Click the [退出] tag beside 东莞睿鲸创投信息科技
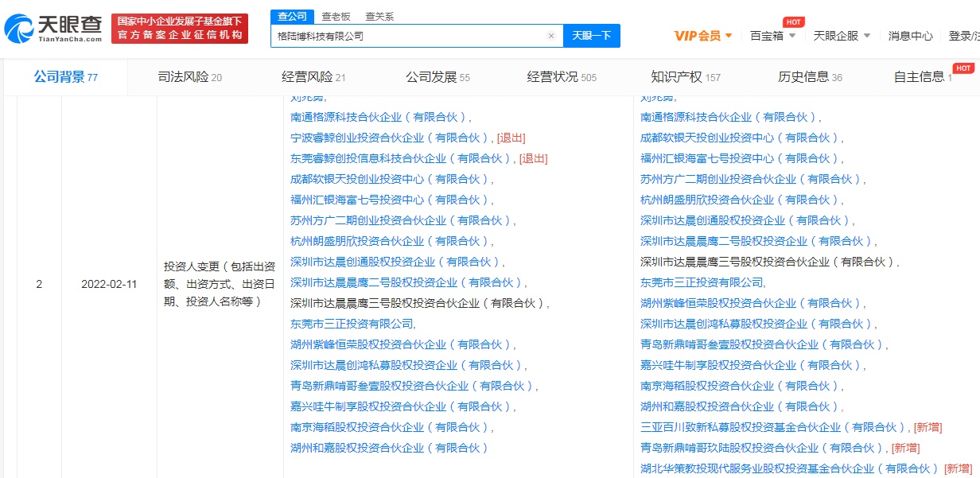This screenshot has height=478, width=980. coord(533,158)
